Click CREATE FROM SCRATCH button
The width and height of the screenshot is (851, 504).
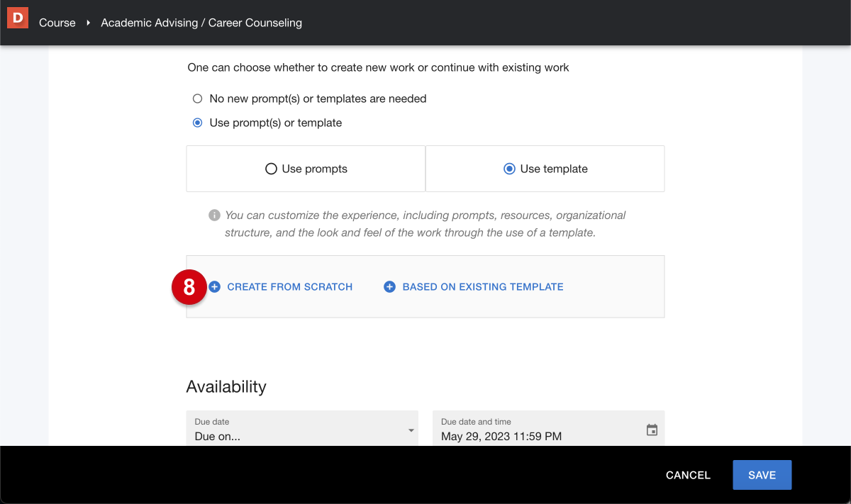click(281, 287)
